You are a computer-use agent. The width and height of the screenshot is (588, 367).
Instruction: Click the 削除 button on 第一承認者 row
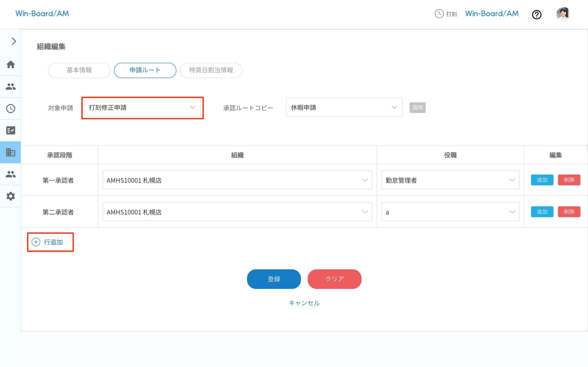569,180
